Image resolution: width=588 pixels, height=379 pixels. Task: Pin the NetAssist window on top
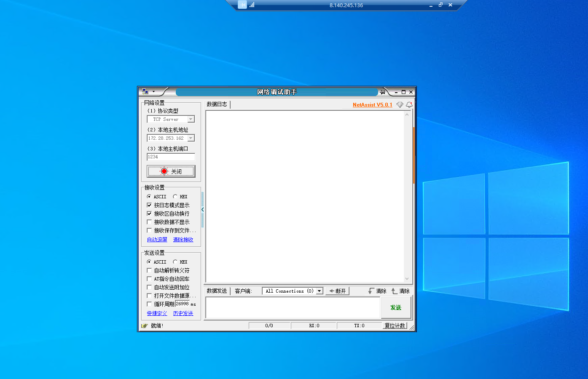[x=383, y=92]
